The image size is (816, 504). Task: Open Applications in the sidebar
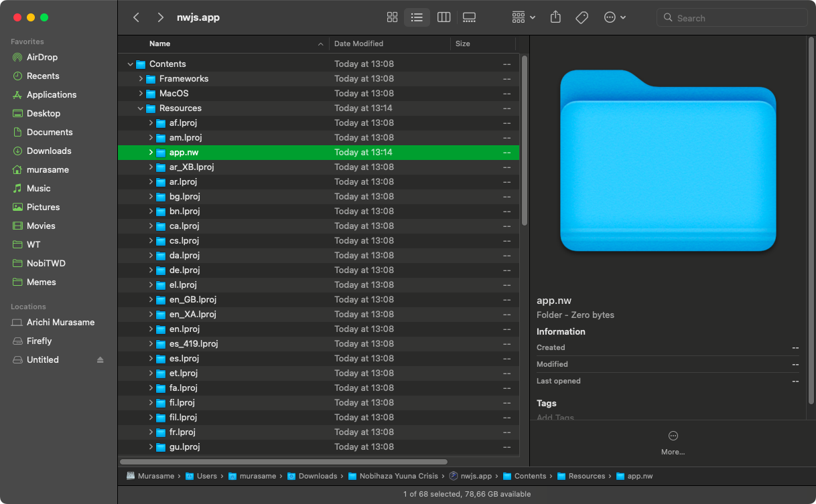52,94
